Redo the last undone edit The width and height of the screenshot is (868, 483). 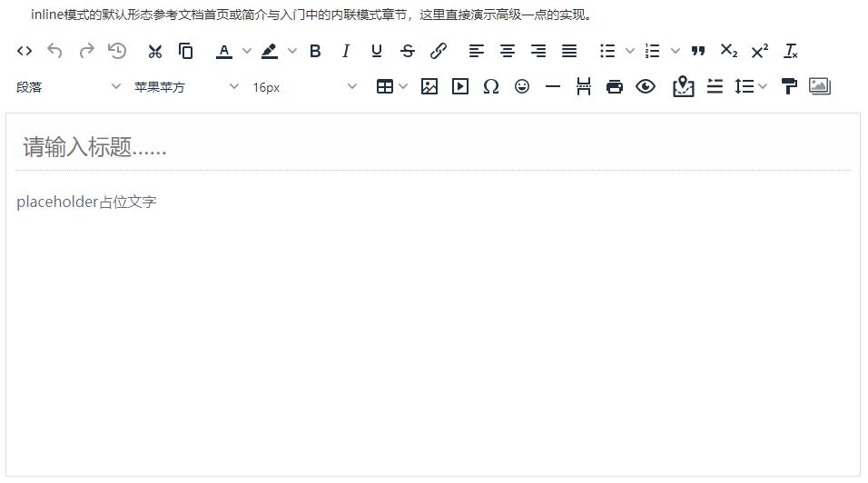pyautogui.click(x=86, y=51)
